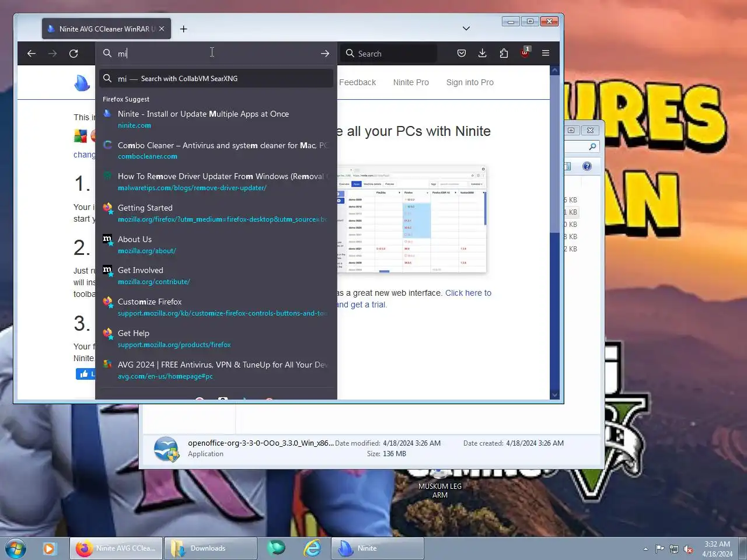Screen dimensions: 747x560
Task: Pick the AVG 2024 FREE Antivirus suggestion
Action: [216, 370]
